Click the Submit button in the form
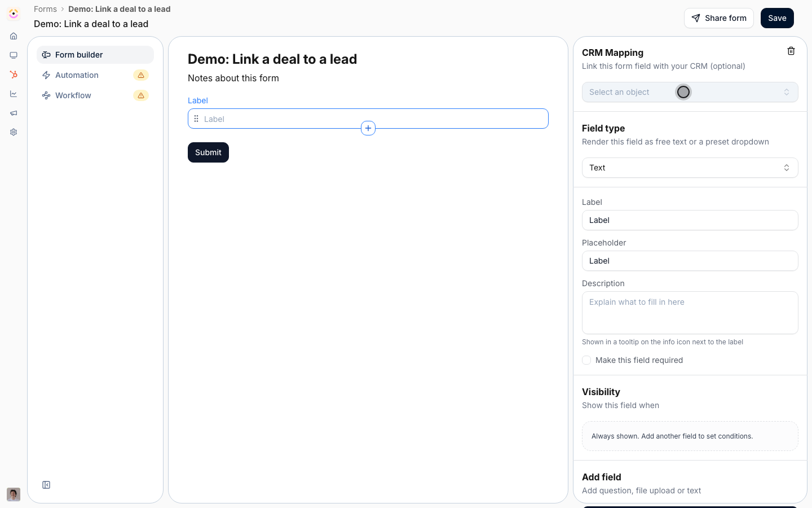This screenshot has width=812, height=508. (x=208, y=152)
